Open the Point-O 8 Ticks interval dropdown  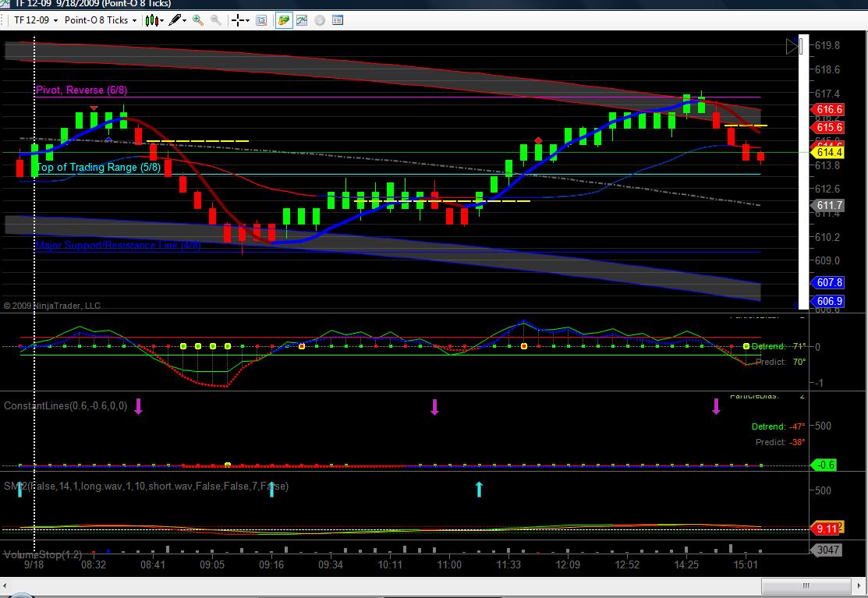coord(100,20)
